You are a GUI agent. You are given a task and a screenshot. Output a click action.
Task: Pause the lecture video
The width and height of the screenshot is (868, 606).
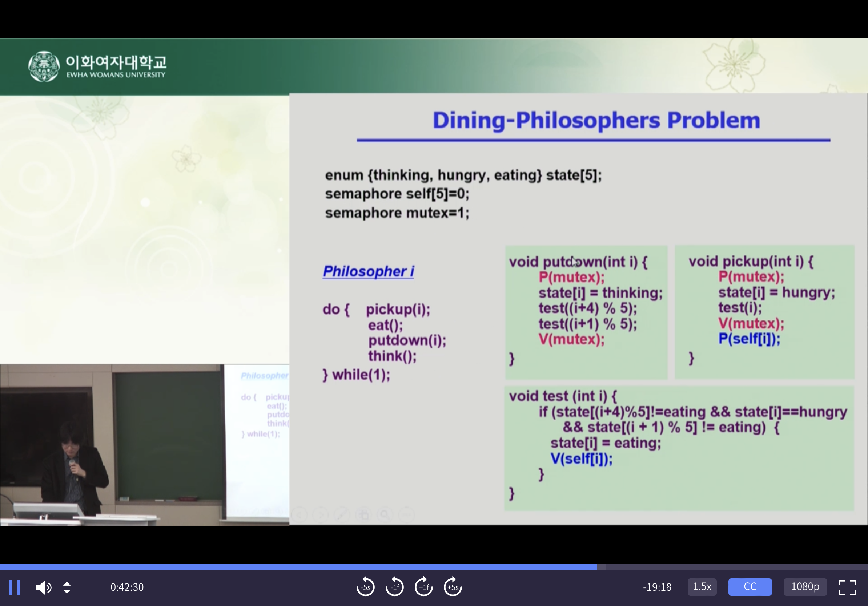(x=15, y=587)
